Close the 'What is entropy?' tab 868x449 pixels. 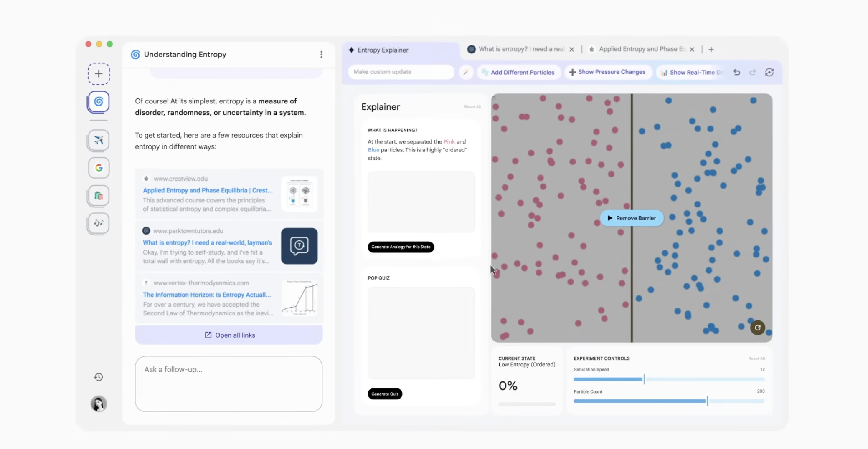tap(571, 49)
